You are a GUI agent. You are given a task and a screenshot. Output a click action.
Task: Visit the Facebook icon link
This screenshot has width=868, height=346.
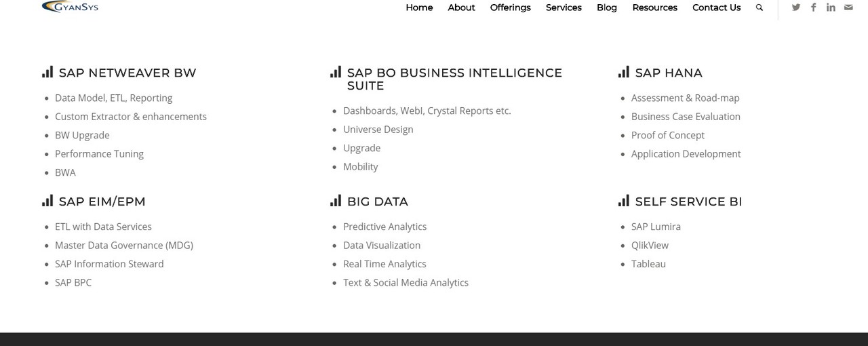pos(813,7)
